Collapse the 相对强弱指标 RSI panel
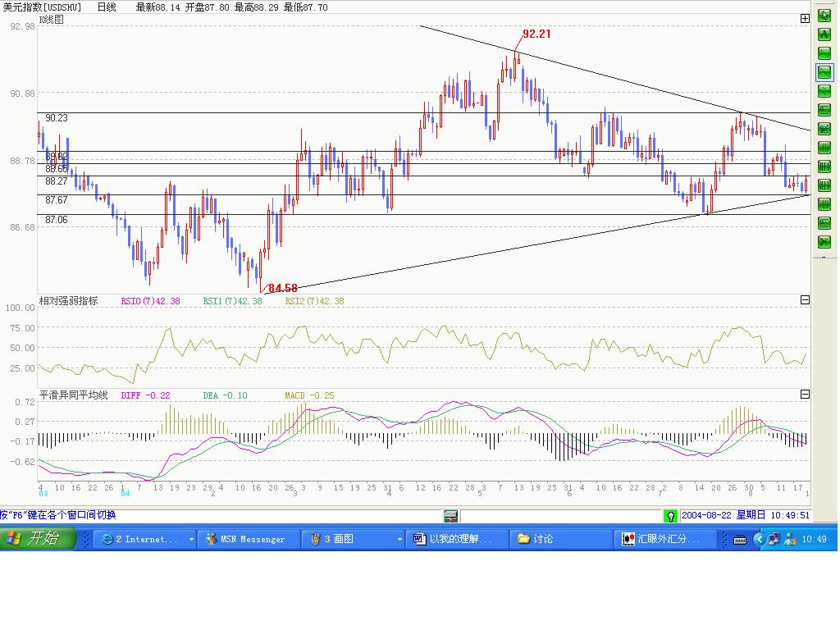 point(805,300)
